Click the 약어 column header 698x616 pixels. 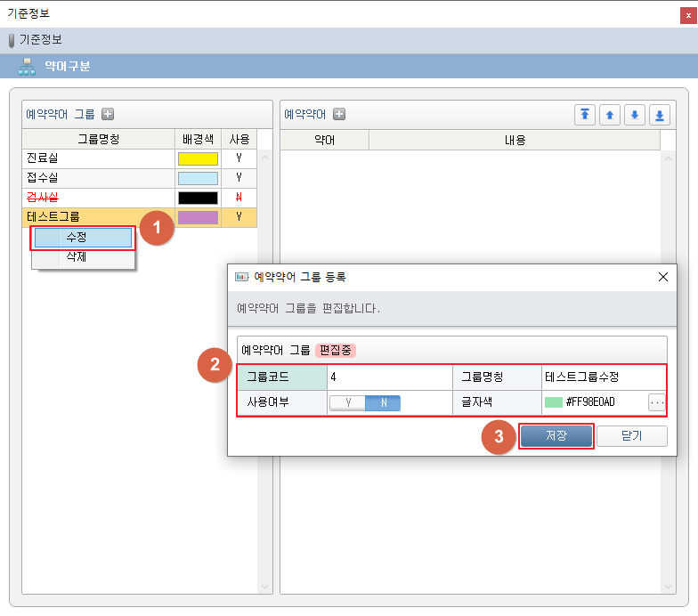tap(324, 140)
